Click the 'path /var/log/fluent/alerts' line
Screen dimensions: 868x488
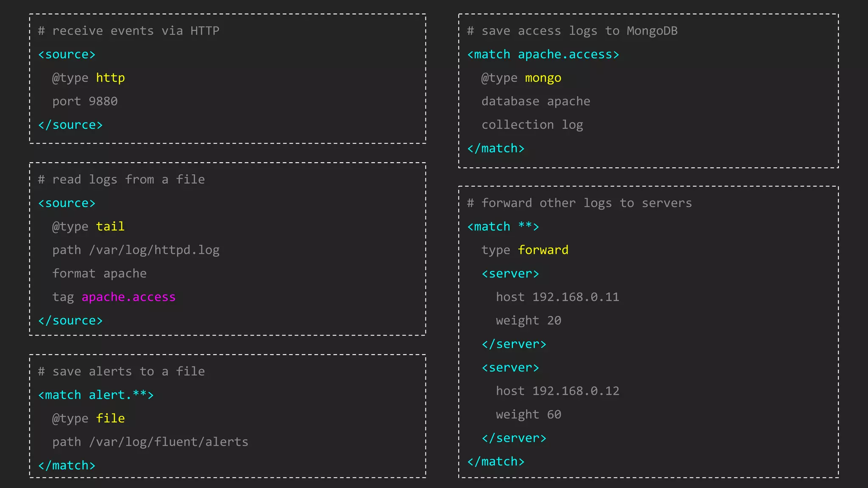coord(150,442)
